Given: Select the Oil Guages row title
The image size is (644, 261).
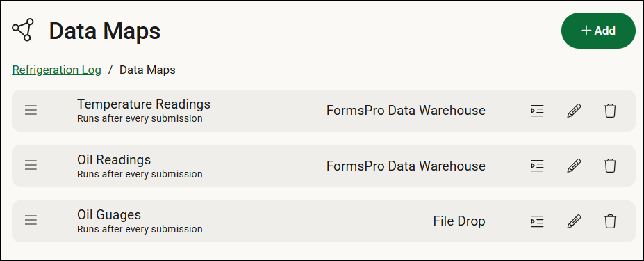Looking at the screenshot, I should (109, 214).
